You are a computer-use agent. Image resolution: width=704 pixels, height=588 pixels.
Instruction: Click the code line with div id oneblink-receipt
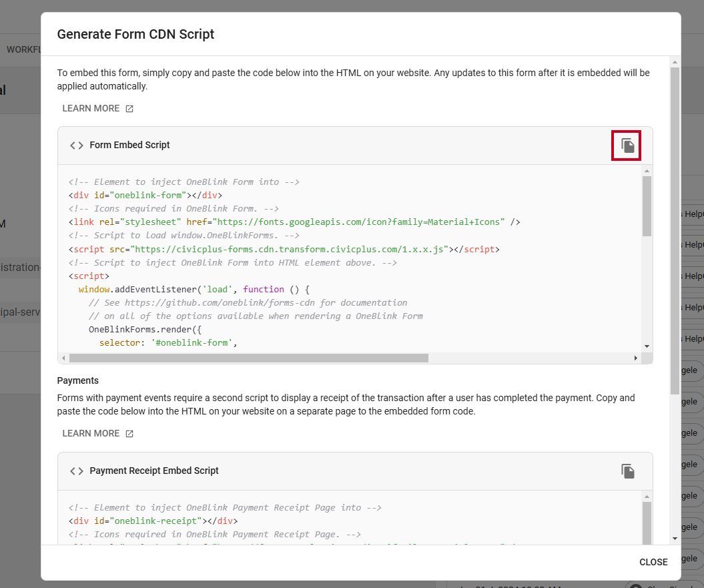tap(153, 521)
